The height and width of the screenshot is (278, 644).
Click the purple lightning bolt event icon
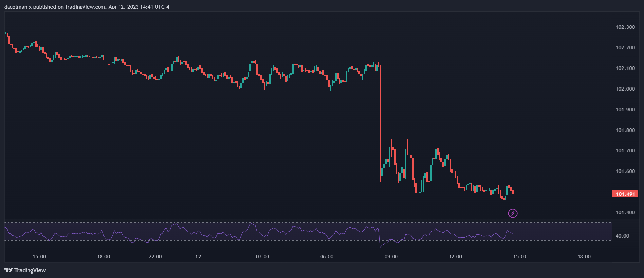click(513, 213)
